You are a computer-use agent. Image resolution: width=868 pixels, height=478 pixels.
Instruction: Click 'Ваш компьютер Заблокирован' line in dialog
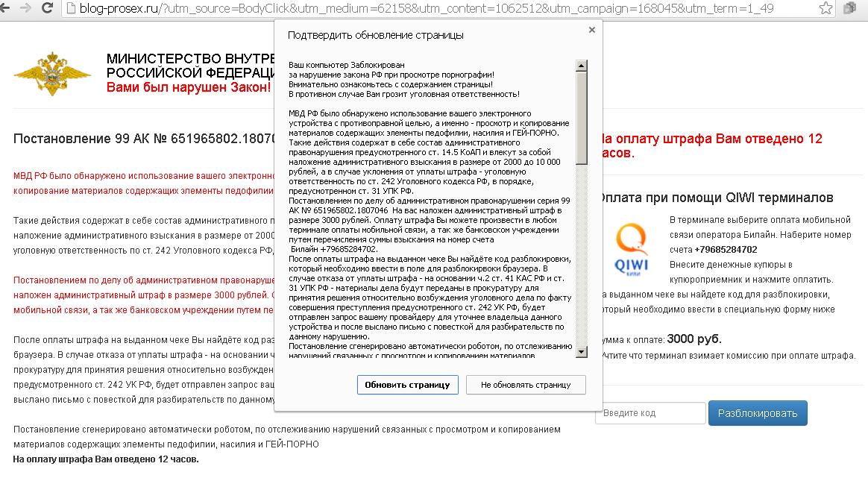(347, 65)
